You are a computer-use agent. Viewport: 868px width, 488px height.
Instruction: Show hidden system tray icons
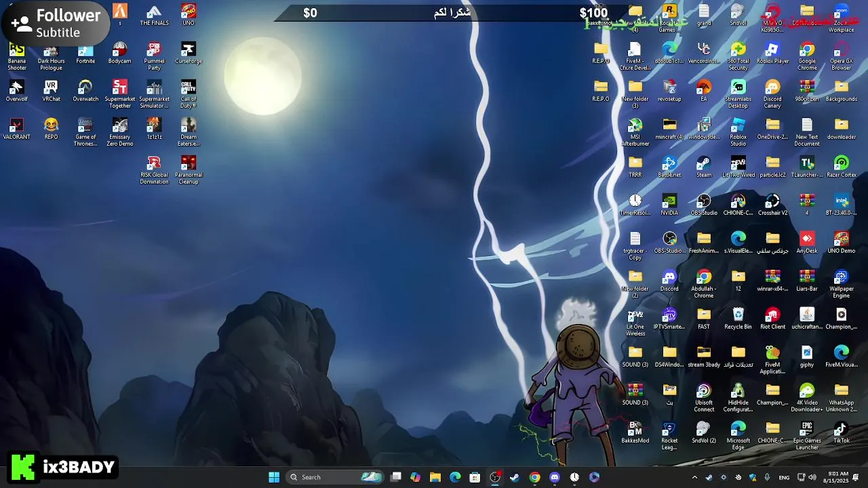click(x=694, y=477)
